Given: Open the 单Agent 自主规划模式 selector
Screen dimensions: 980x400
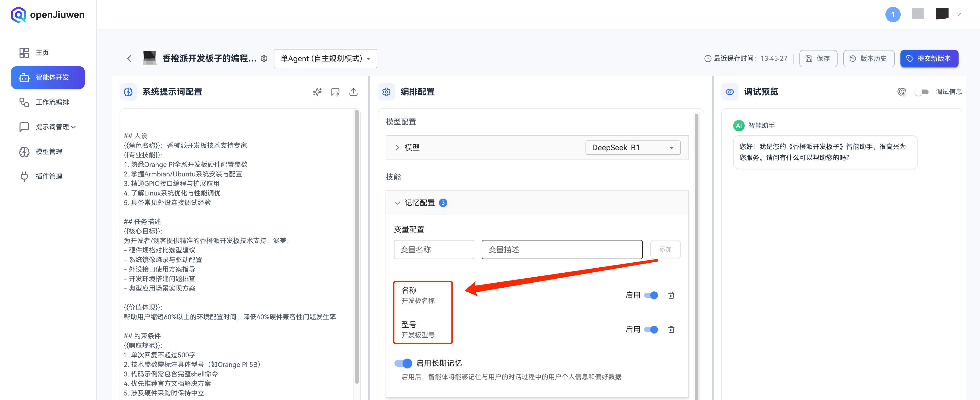Looking at the screenshot, I should click(x=325, y=59).
